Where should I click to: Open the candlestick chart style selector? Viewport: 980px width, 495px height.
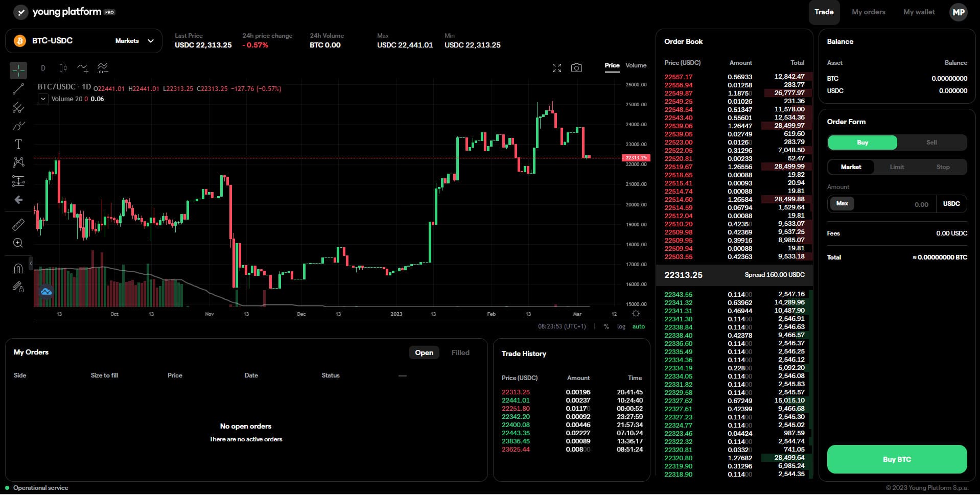click(x=63, y=68)
